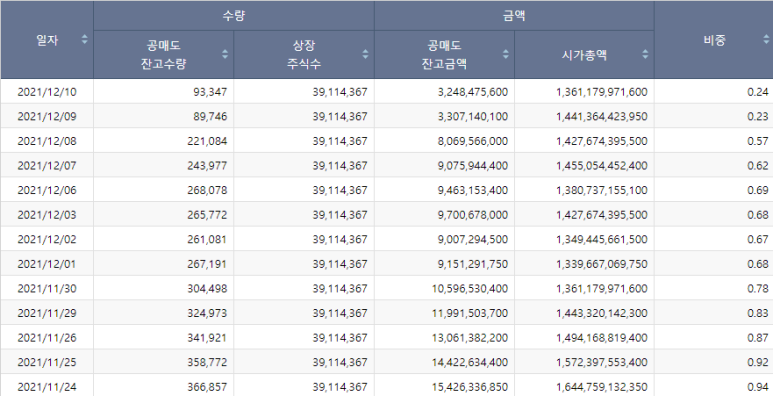This screenshot has height=396, width=773.
Task: Click market cap 1,494,168,819,400
Action: [x=602, y=338]
